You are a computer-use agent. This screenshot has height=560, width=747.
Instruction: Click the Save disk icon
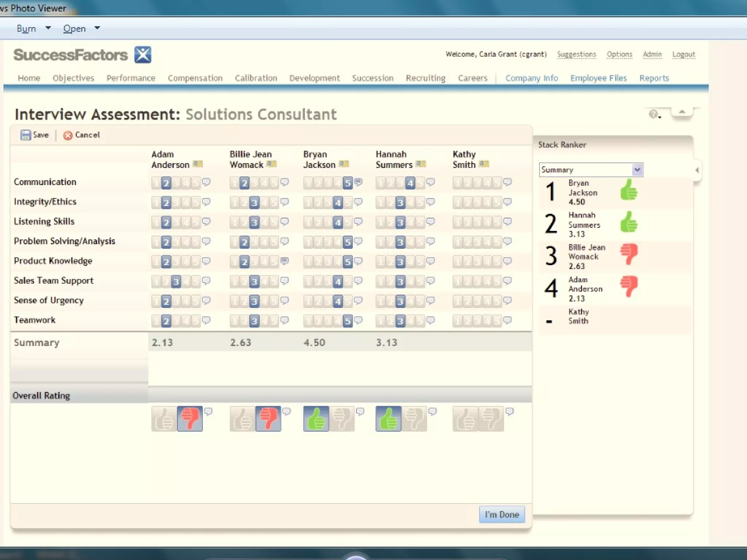[25, 135]
